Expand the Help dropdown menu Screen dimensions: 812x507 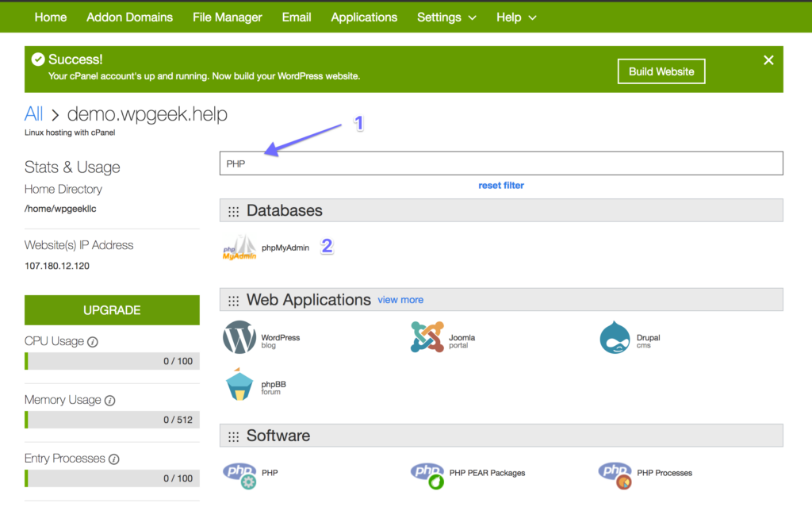click(x=516, y=17)
